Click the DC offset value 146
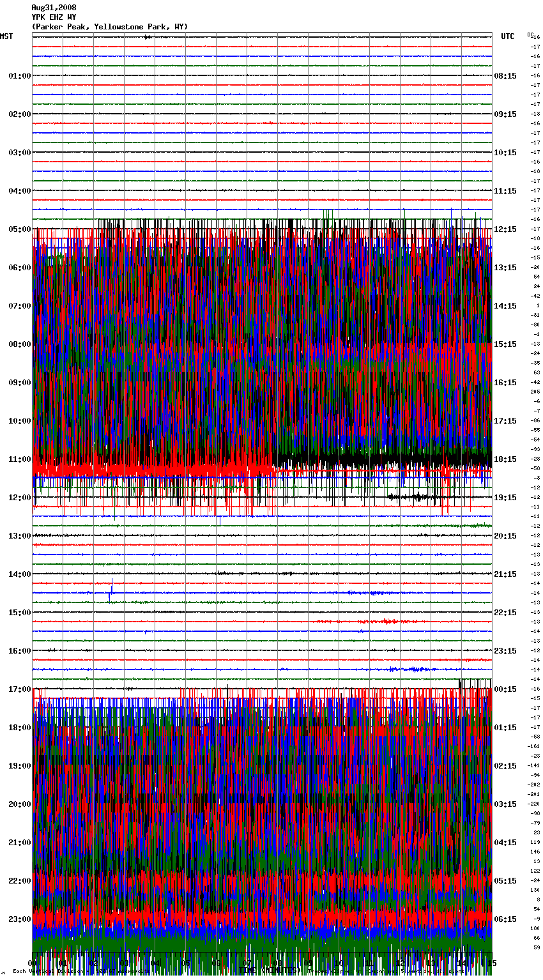543x980 pixels. 535,852
